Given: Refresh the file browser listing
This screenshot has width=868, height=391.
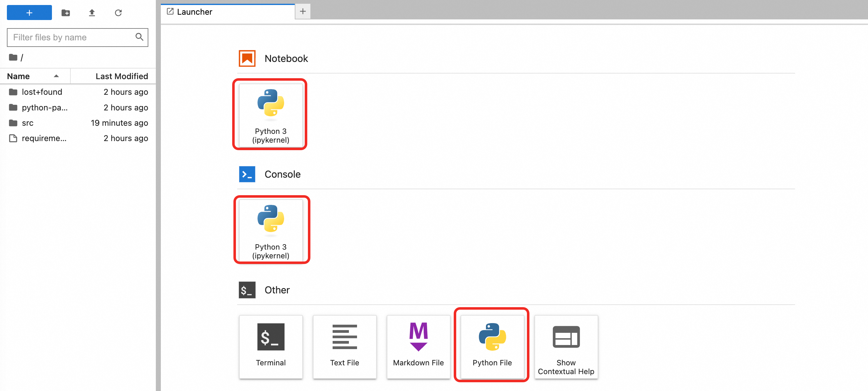Looking at the screenshot, I should (x=118, y=13).
